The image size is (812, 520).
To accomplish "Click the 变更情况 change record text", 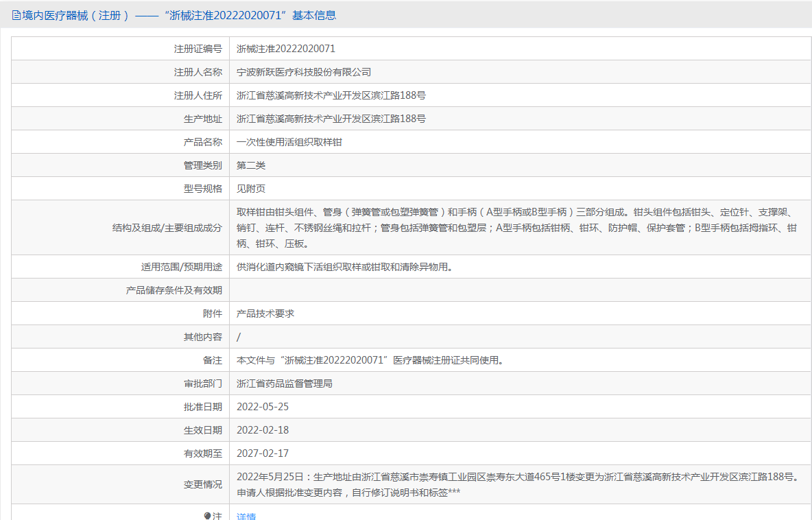I will 518,484.
